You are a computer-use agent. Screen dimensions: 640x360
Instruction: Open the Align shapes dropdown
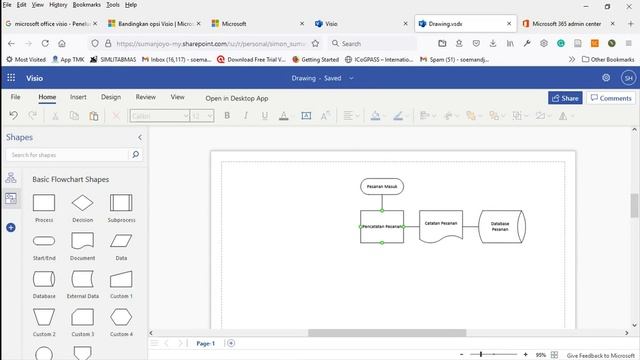(427, 116)
